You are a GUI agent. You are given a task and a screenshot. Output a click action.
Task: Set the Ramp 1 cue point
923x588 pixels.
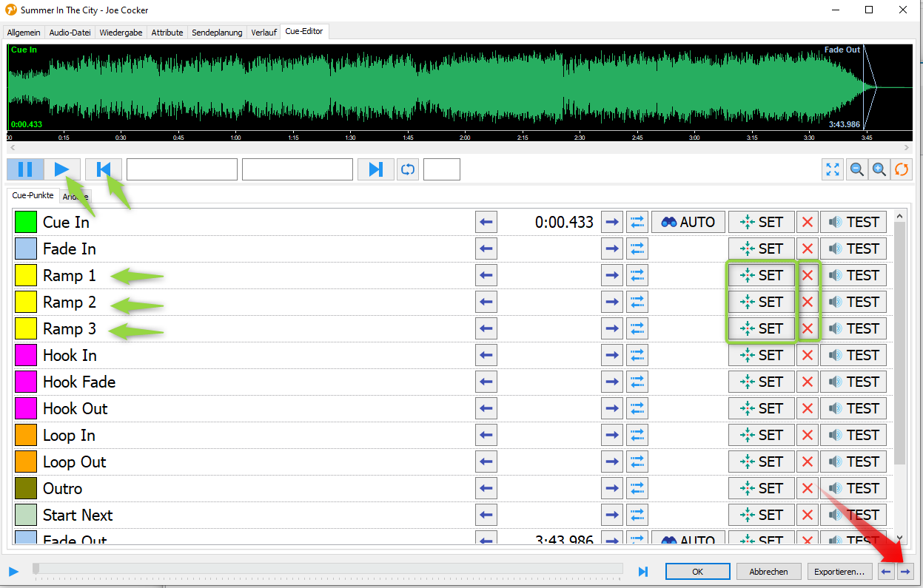tap(761, 274)
